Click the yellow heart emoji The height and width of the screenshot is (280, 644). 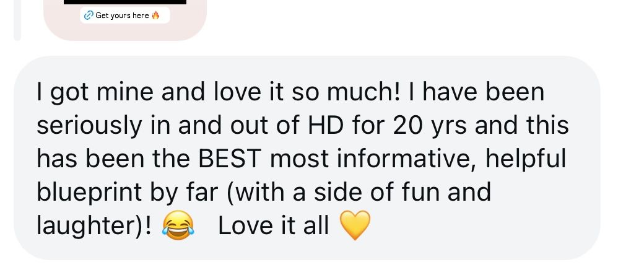click(x=355, y=225)
